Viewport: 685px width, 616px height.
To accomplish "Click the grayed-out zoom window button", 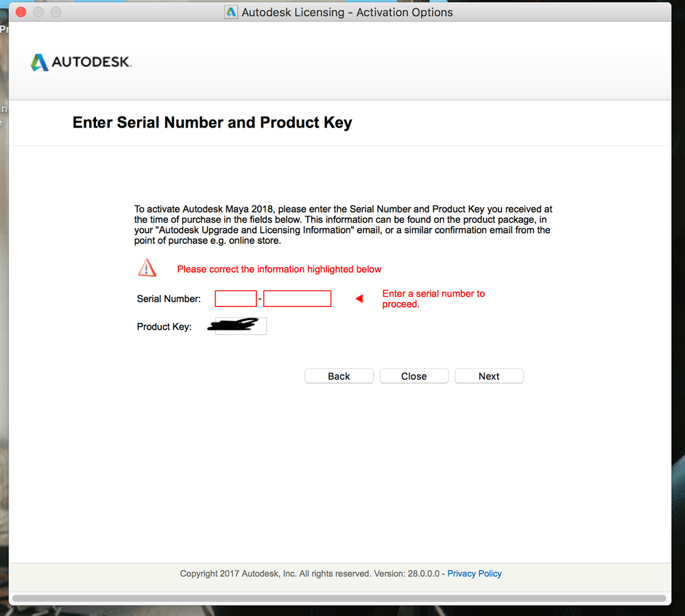I will pos(56,12).
